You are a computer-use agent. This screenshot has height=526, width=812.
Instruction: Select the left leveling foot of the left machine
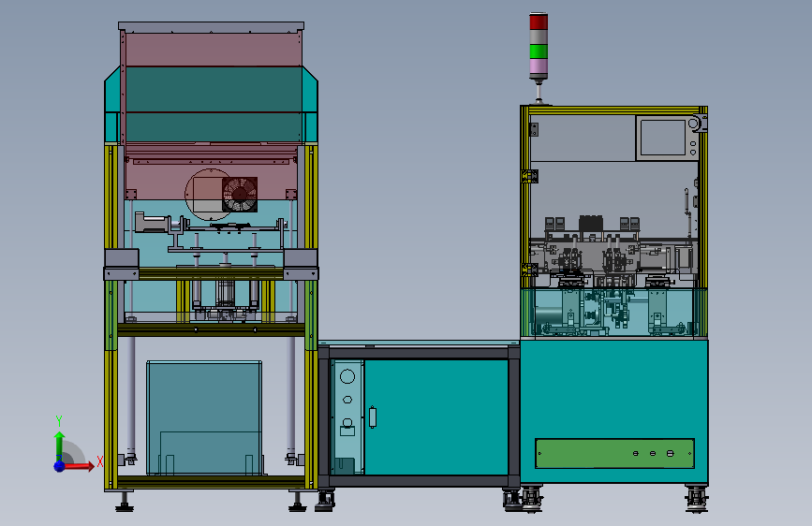[125, 503]
